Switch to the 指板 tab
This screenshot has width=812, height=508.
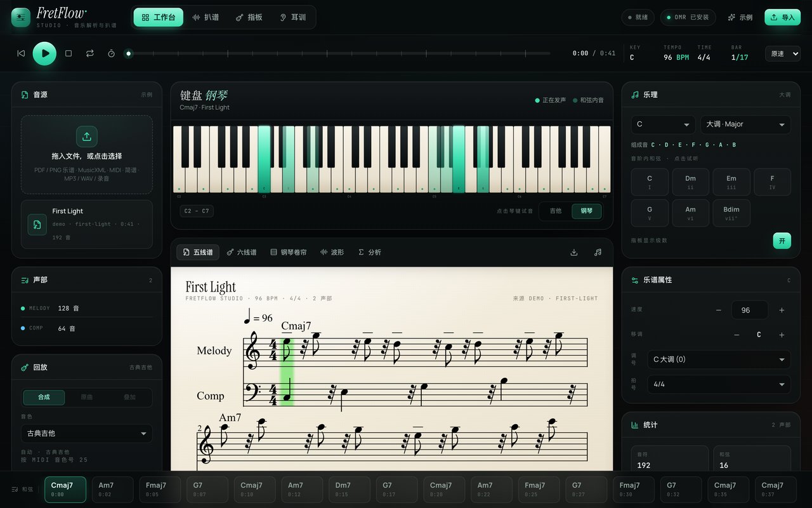click(249, 17)
